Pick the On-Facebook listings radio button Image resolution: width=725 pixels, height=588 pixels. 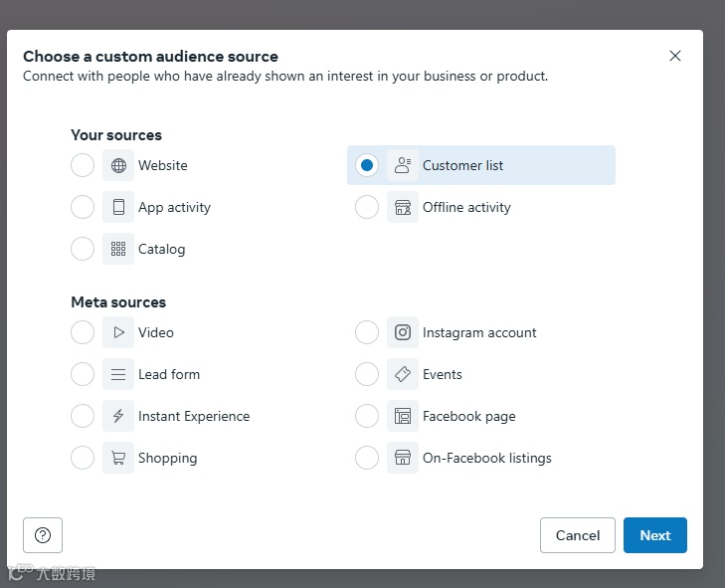point(367,459)
